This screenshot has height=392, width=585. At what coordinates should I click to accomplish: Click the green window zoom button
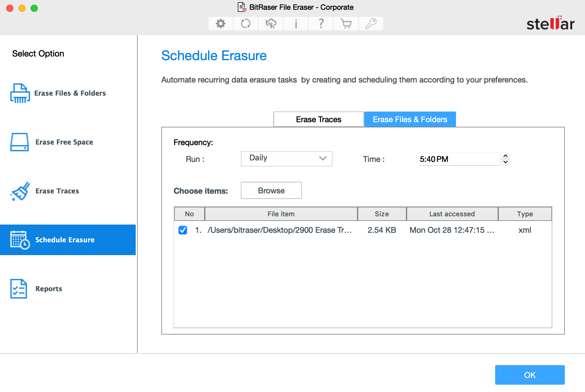coord(34,8)
